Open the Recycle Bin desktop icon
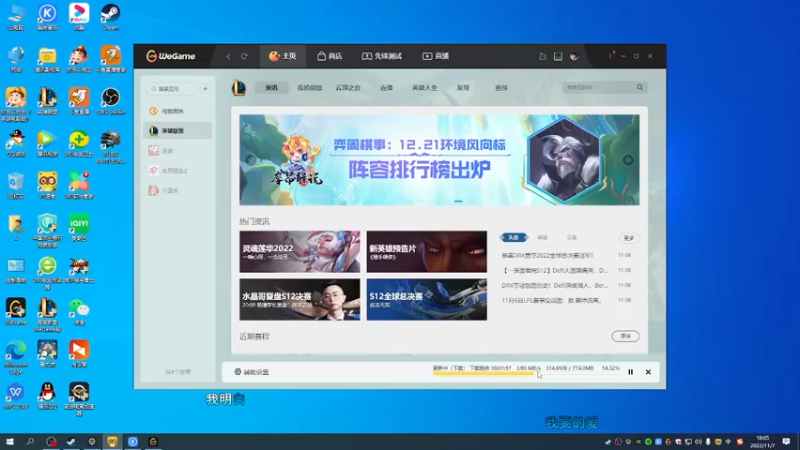Screen dimensions: 800x450 pos(16,185)
